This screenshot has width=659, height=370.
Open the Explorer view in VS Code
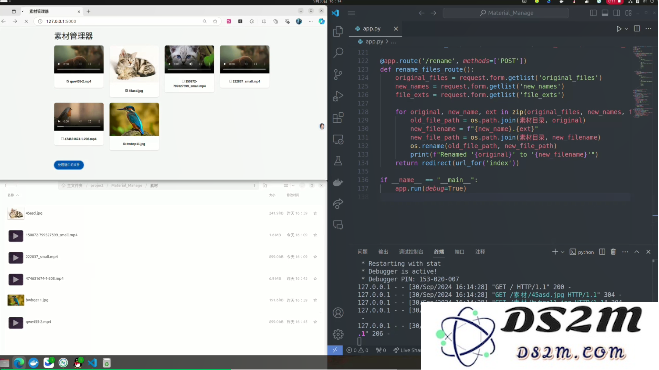pos(338,31)
